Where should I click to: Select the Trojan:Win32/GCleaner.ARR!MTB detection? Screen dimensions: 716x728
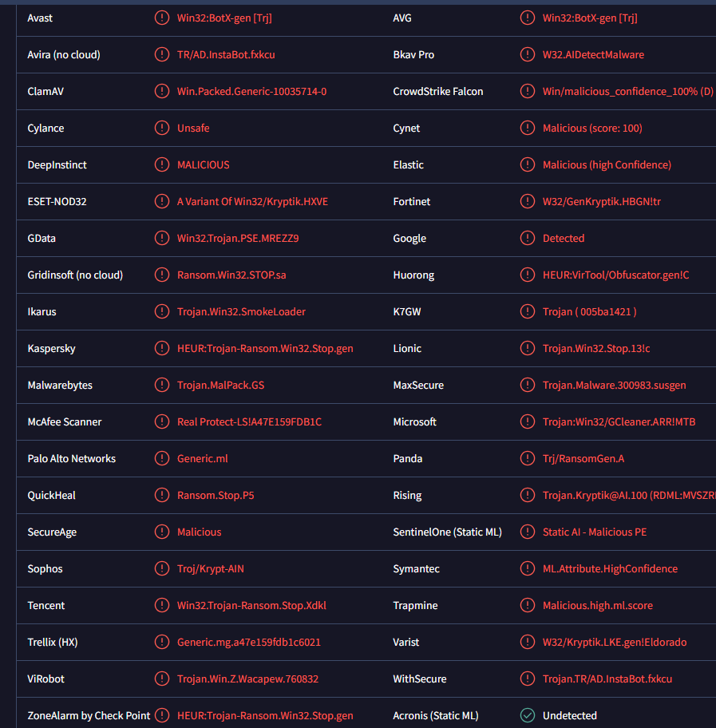(619, 422)
